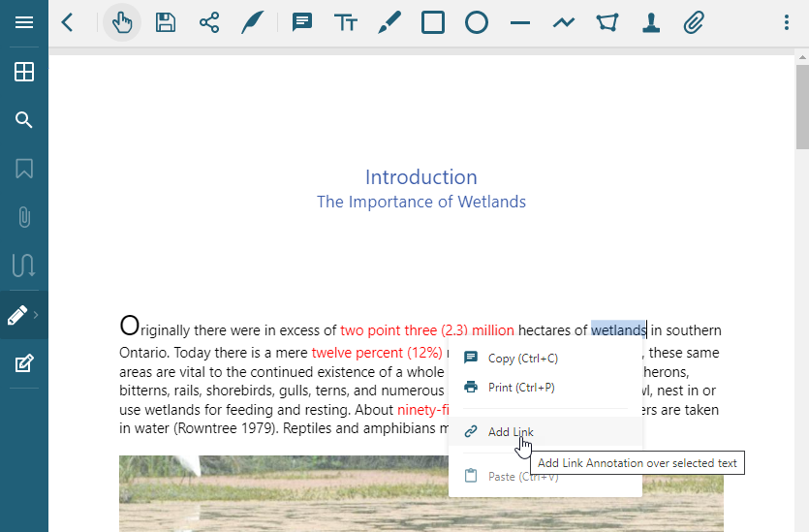809x532 pixels.
Task: Click the wetland photo in document
Action: (x=421, y=493)
